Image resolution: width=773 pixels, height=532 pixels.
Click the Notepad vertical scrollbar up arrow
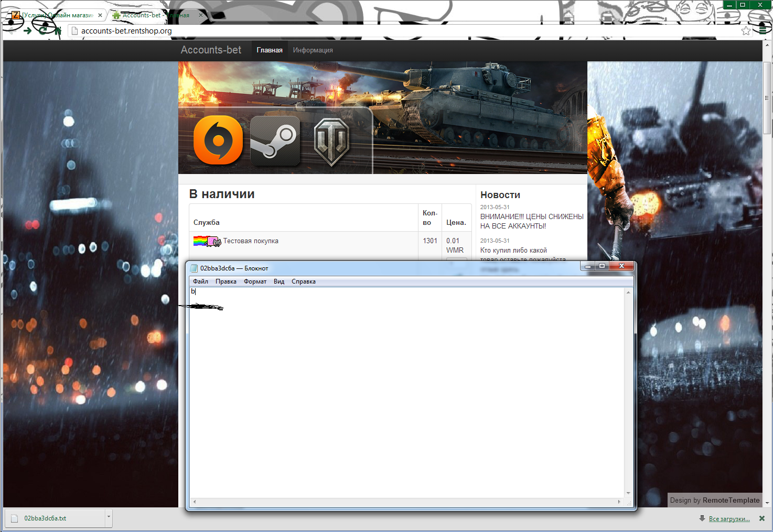pos(628,292)
